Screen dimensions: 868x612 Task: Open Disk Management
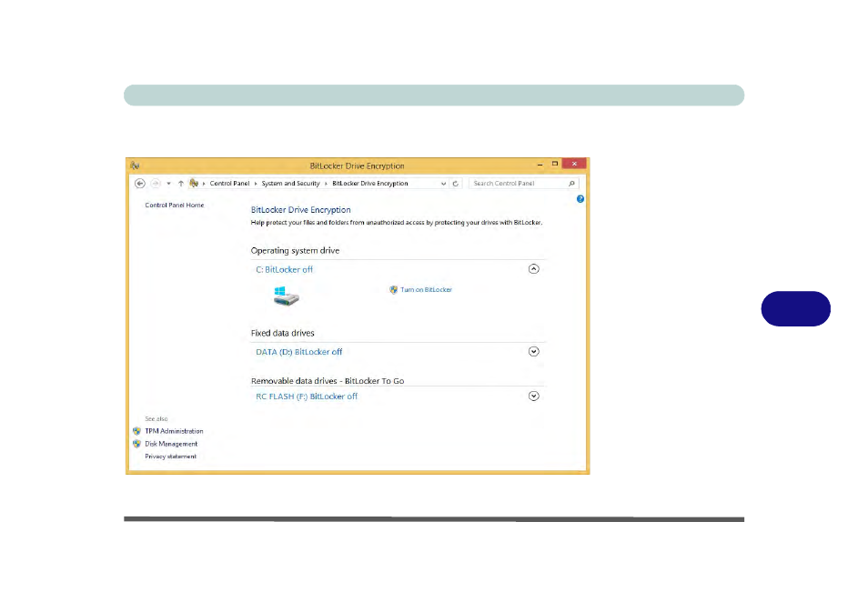171,444
